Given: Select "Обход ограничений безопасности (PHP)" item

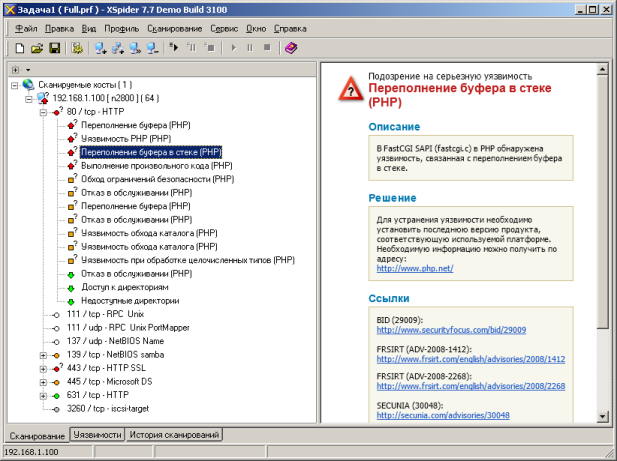Looking at the screenshot, I should 157,179.
